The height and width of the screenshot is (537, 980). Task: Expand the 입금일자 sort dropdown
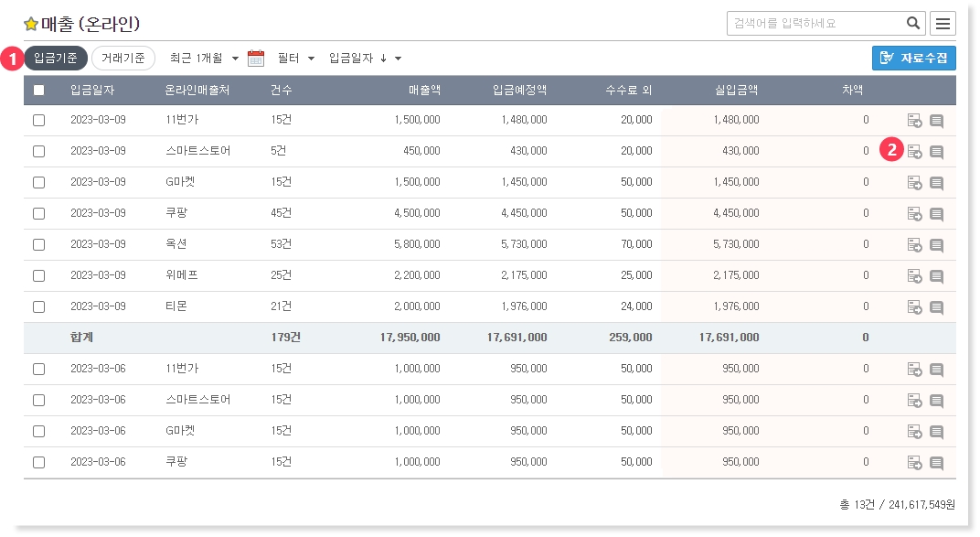click(365, 59)
